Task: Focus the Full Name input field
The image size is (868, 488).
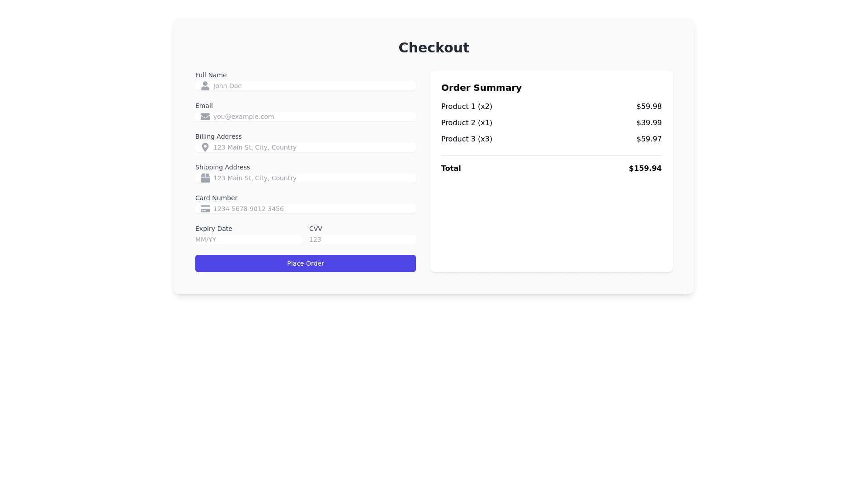Action: click(312, 86)
